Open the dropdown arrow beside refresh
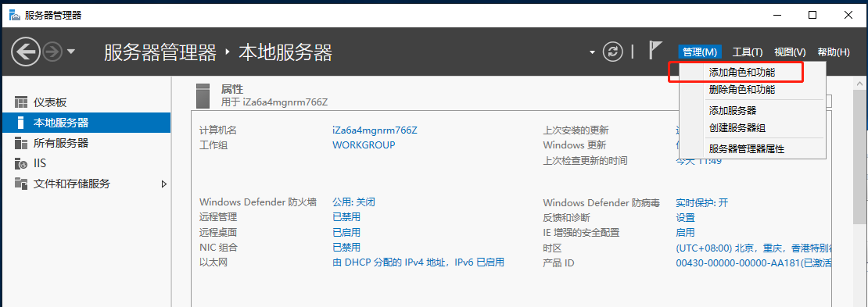Screen dimensions: 868x307 click(x=592, y=52)
